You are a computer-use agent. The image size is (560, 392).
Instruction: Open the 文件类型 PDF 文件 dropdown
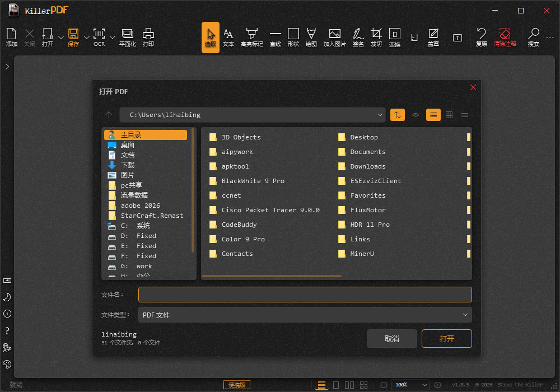tap(305, 315)
